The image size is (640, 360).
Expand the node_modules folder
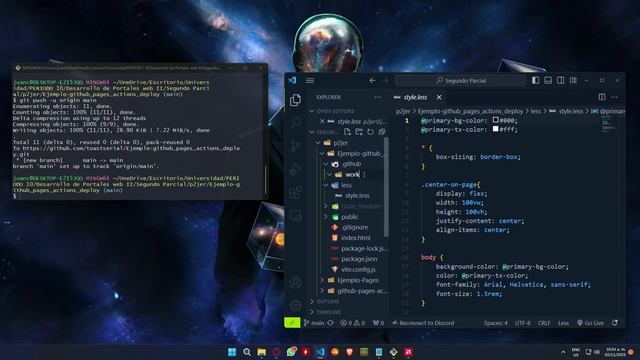tap(326, 207)
